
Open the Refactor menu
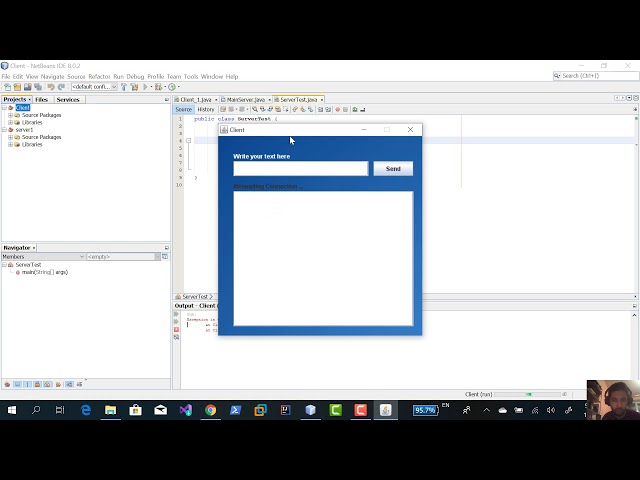coord(99,77)
